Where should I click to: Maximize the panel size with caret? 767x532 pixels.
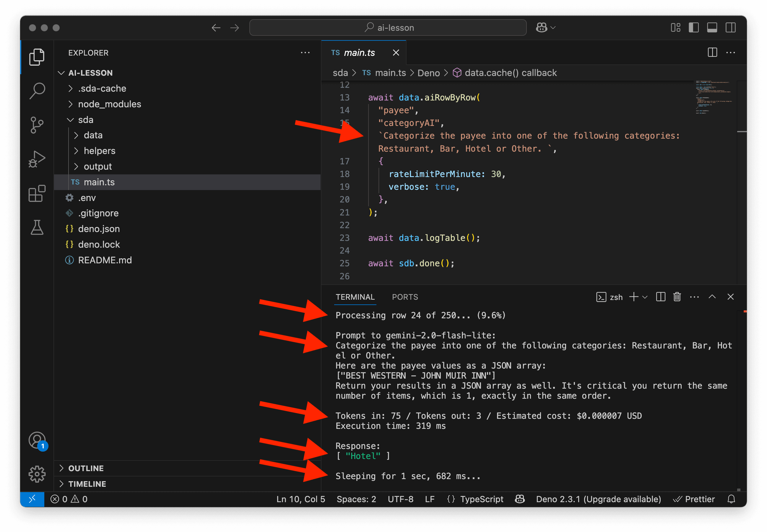pyautogui.click(x=712, y=297)
